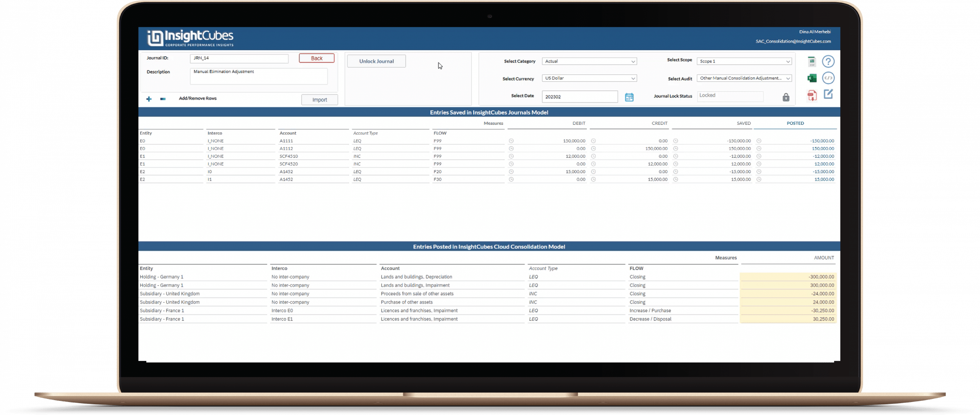Click the 'Interco E0' cell
The height and width of the screenshot is (415, 980).
[x=282, y=310]
